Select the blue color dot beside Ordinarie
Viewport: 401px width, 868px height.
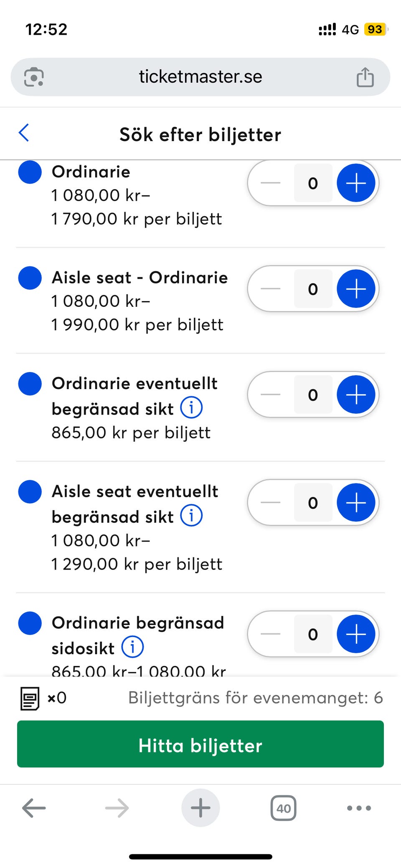coord(30,172)
